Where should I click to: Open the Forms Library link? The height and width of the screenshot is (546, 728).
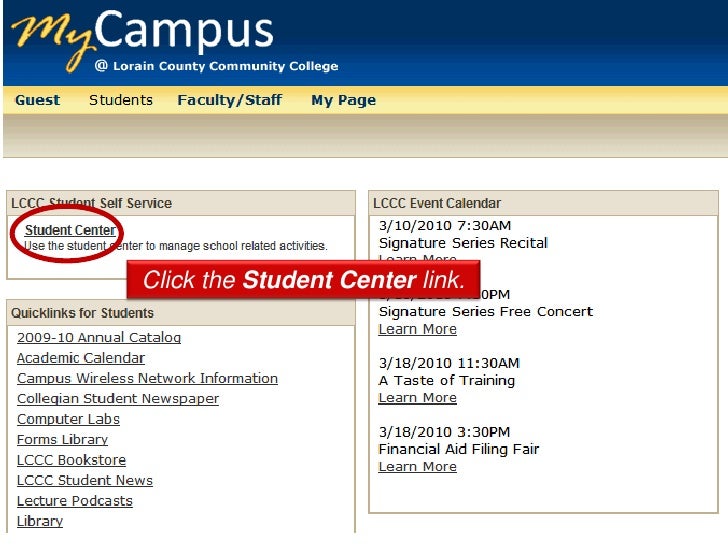62,440
